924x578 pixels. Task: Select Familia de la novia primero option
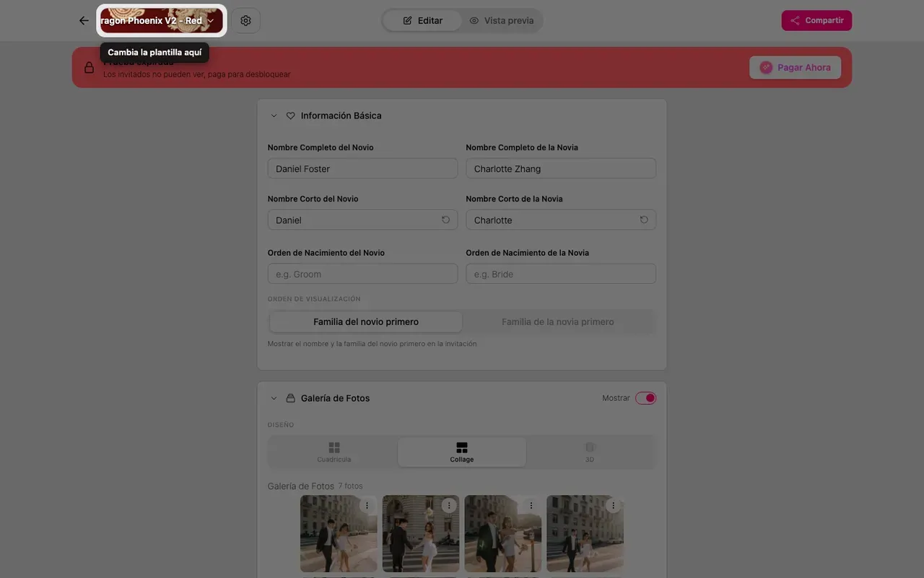click(x=558, y=322)
